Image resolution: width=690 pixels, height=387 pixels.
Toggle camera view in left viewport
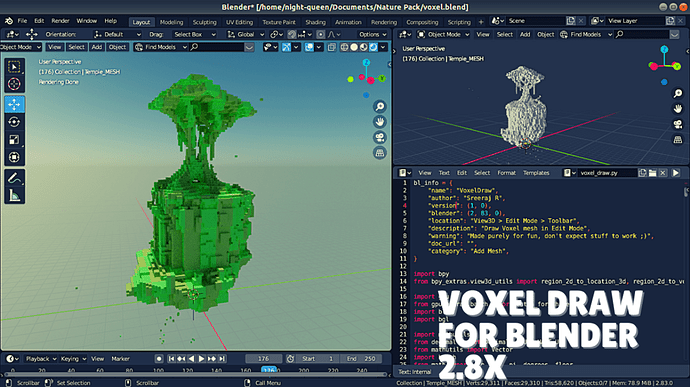coord(380,137)
